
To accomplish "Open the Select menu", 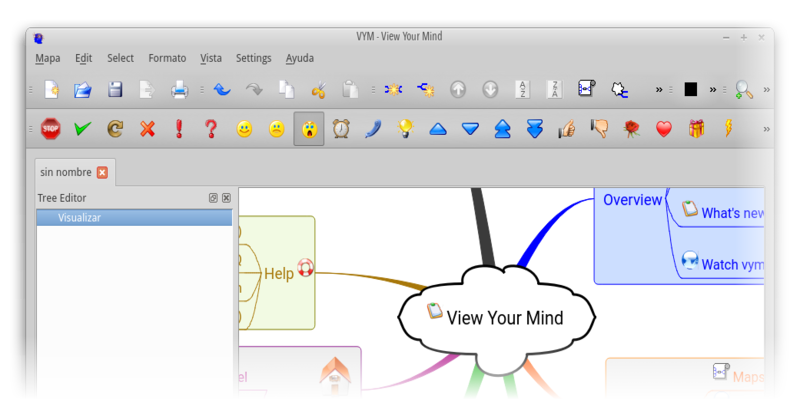I will tap(120, 58).
